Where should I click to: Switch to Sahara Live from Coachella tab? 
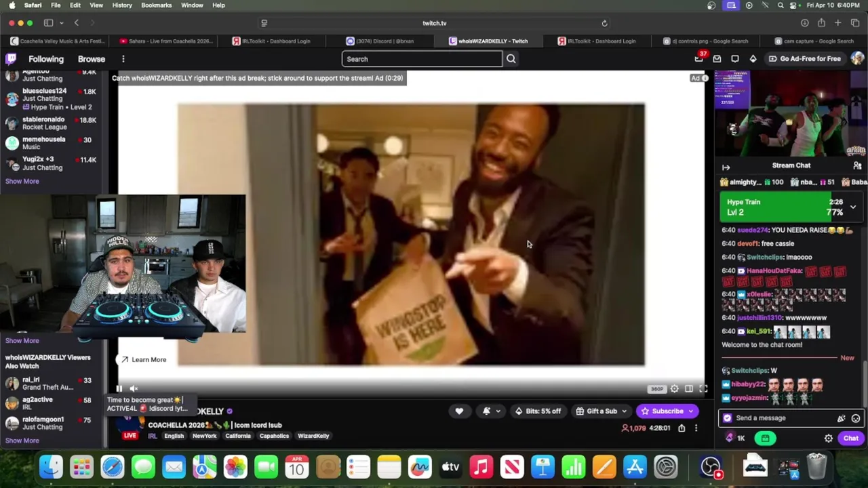pos(166,41)
